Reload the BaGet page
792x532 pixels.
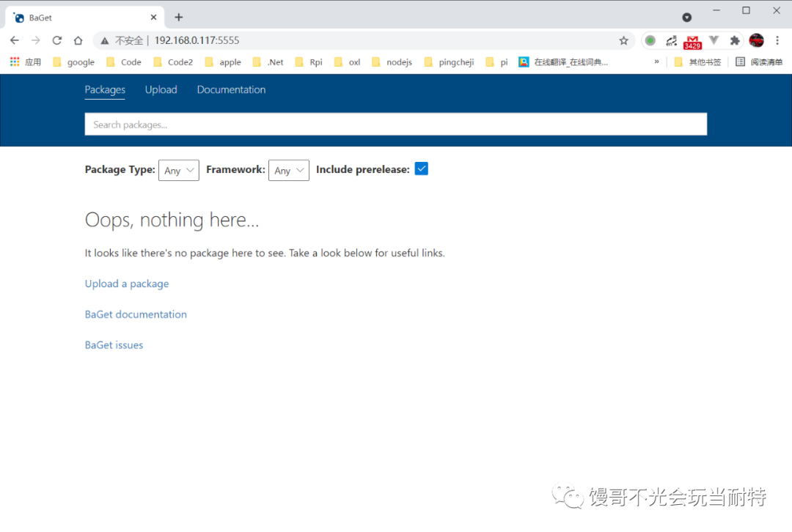click(x=57, y=40)
